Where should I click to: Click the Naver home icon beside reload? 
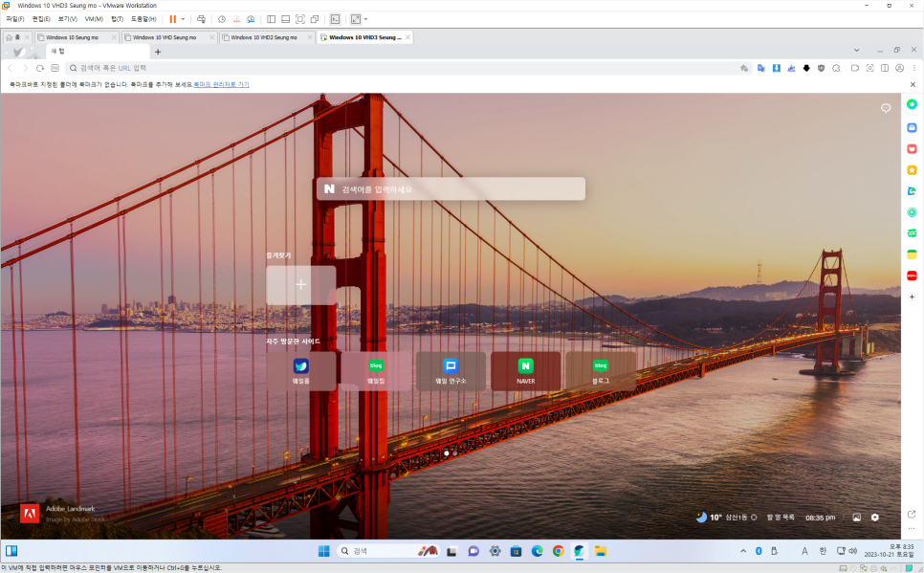click(x=55, y=68)
